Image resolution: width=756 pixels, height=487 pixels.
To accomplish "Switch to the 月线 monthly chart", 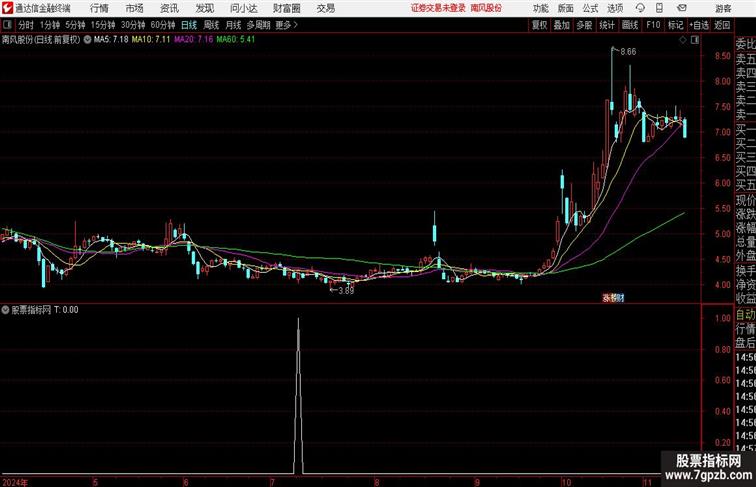I will (233, 25).
